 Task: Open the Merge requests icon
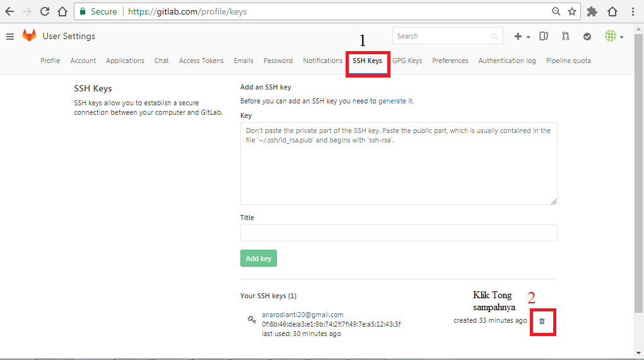(566, 36)
